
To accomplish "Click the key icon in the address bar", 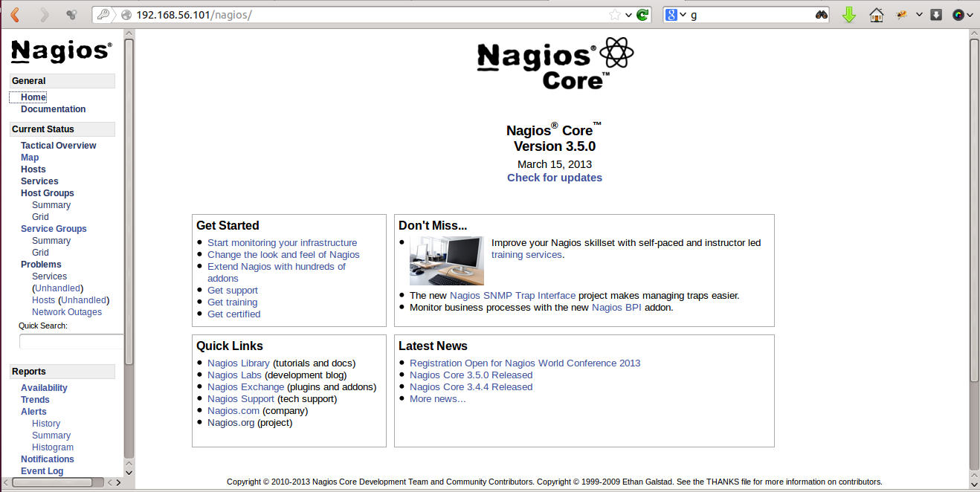I will [103, 14].
